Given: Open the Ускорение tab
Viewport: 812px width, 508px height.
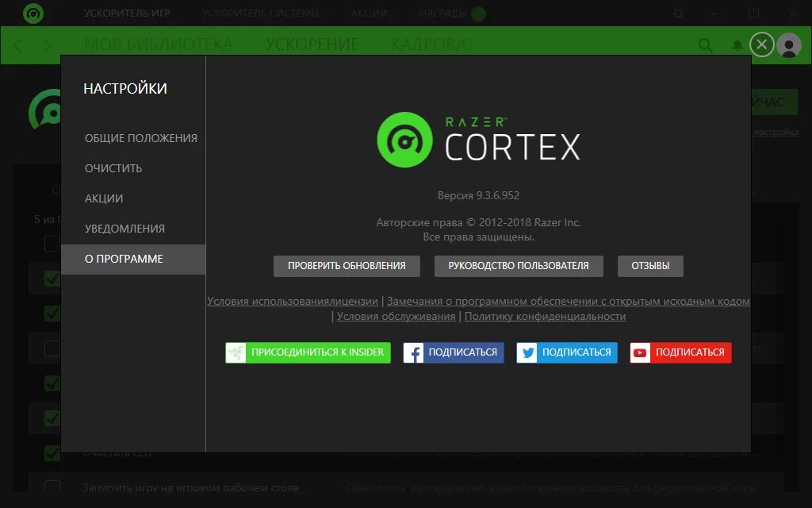Looking at the screenshot, I should pyautogui.click(x=312, y=45).
